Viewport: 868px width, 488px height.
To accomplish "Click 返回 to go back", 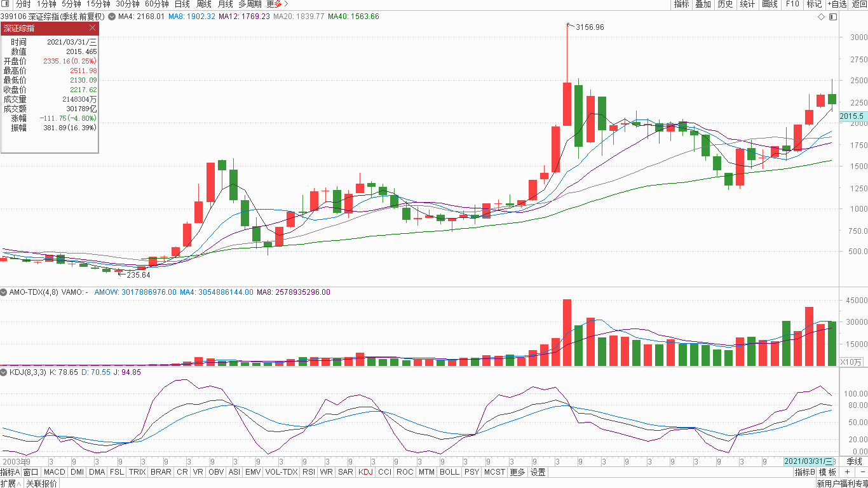I will tap(859, 4).
